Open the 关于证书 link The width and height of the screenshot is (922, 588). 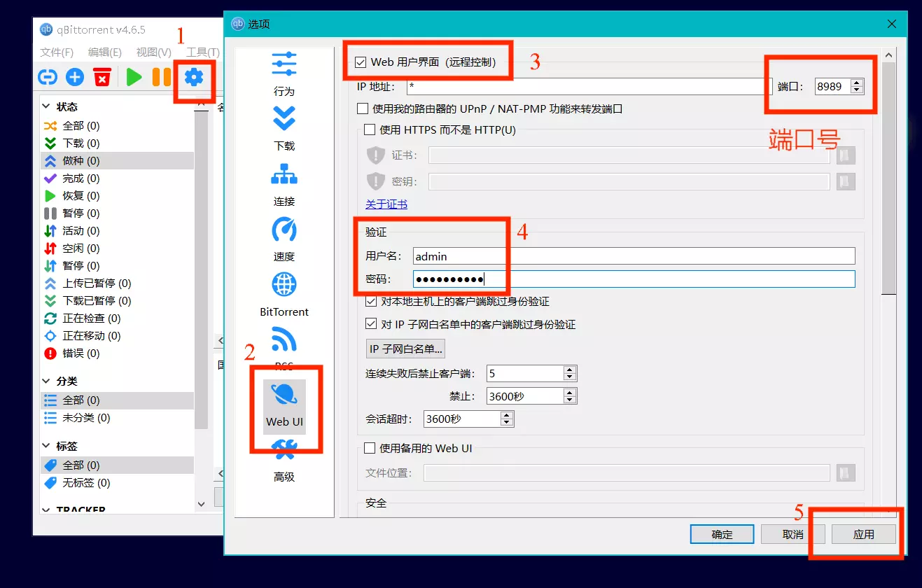[x=386, y=204]
